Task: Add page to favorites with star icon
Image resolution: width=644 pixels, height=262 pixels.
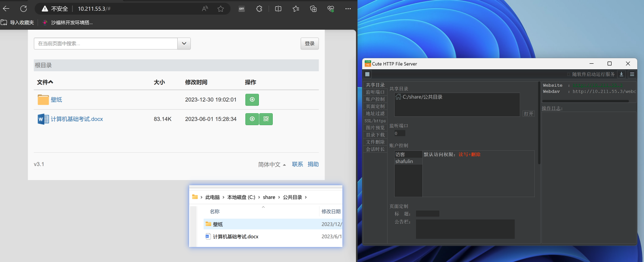Action: (221, 9)
